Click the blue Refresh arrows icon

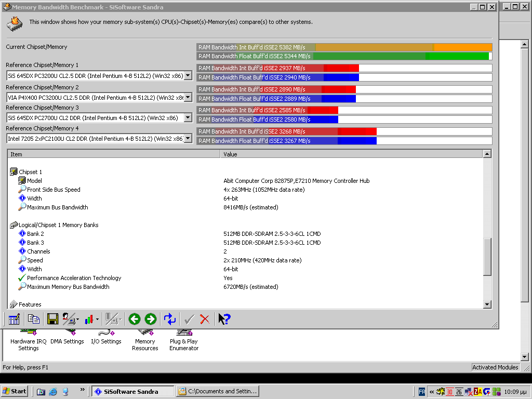pyautogui.click(x=170, y=319)
